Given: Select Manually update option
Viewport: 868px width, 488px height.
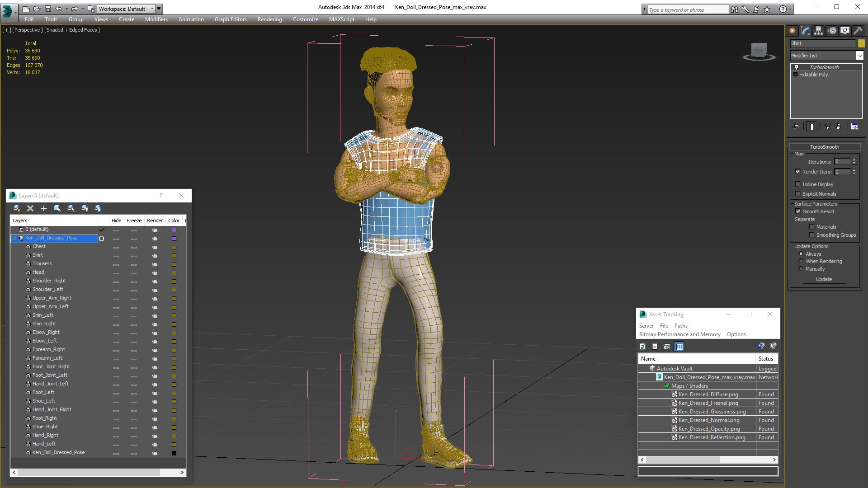Looking at the screenshot, I should (801, 269).
